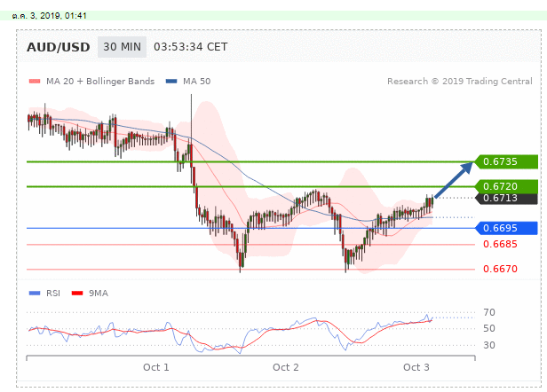Screen dimensions: 547x392
Task: Click the MA 50 legend swatch
Action: click(171, 82)
